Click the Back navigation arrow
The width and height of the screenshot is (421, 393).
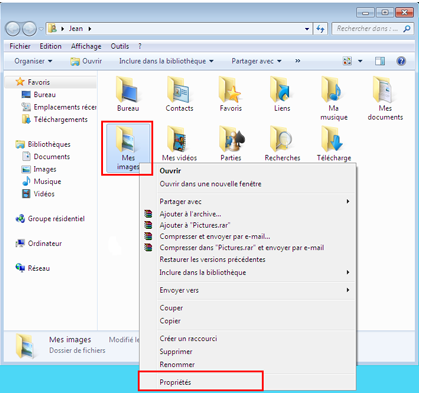13,29
